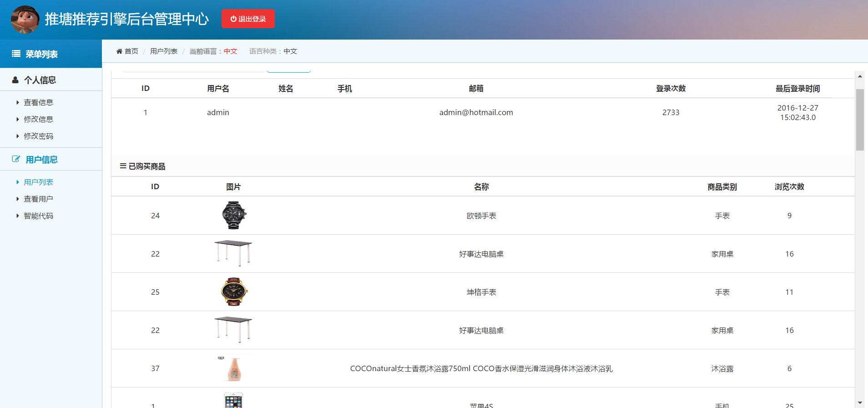868x408 pixels.
Task: Click the 登录次数 column header
Action: point(671,88)
